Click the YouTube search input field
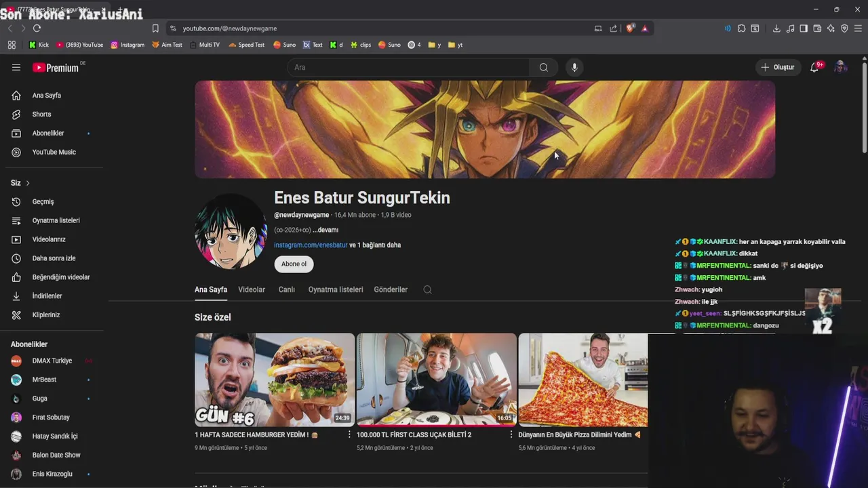Screen dimensions: 868x488 409,67
